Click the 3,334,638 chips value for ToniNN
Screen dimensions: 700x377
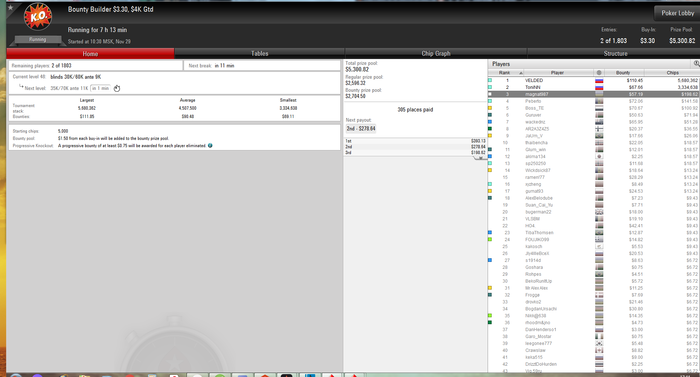pos(687,88)
